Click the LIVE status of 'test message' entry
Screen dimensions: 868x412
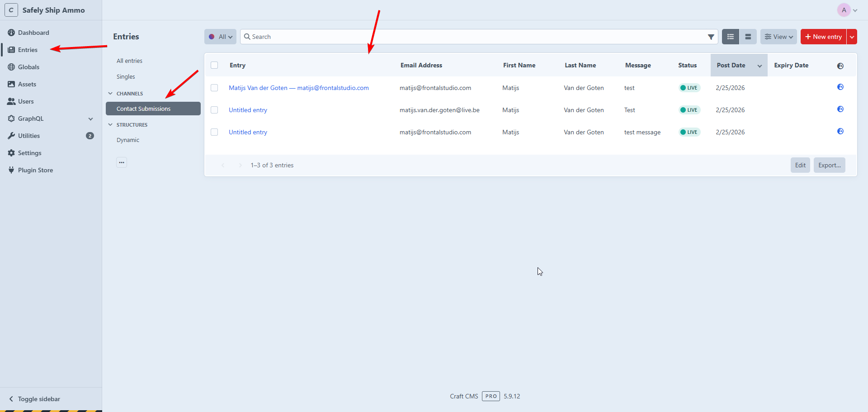point(689,132)
